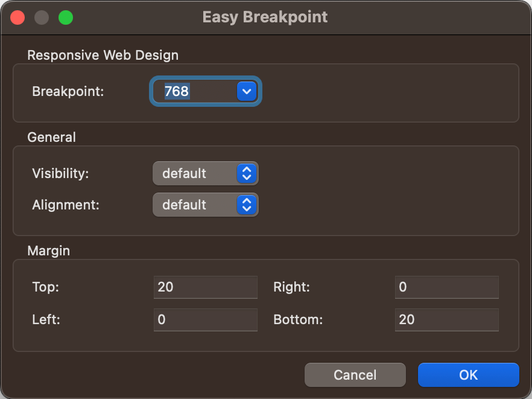Click the Breakpoint: label

point(68,91)
